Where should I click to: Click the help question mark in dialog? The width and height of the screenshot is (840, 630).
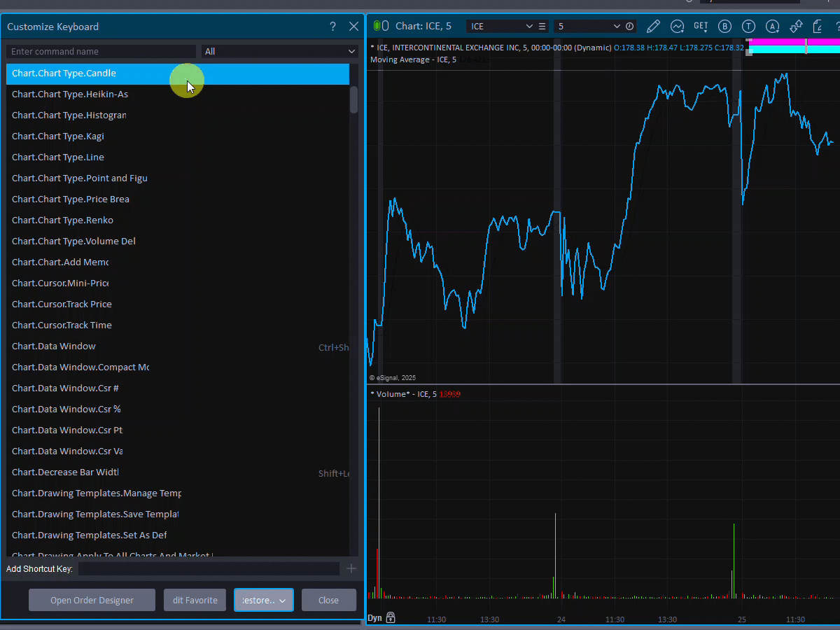click(x=332, y=27)
